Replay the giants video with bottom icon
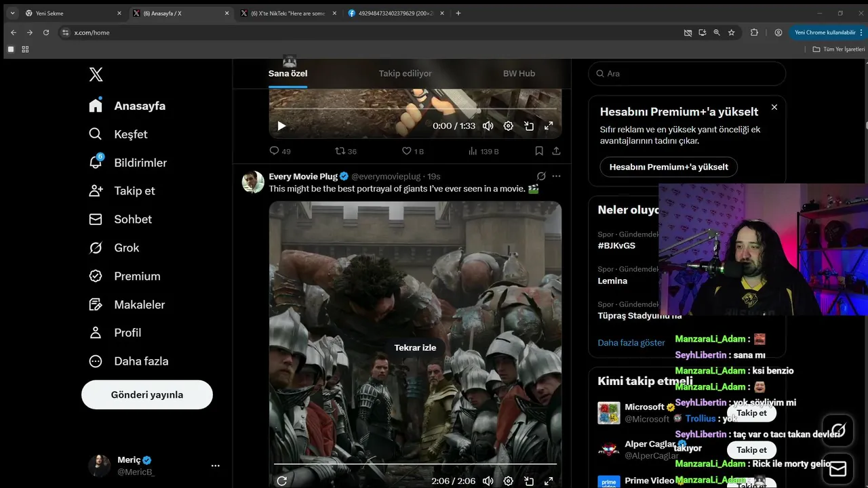The width and height of the screenshot is (868, 488). (x=281, y=481)
